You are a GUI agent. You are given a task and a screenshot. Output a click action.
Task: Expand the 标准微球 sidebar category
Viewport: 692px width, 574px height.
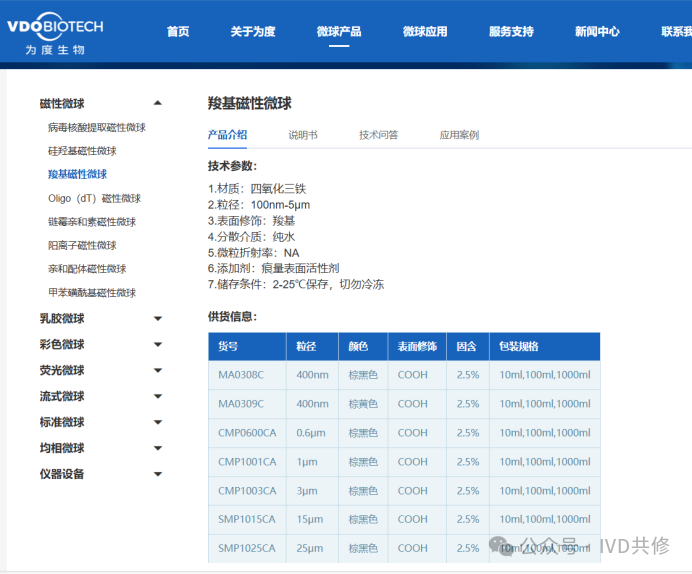157,422
